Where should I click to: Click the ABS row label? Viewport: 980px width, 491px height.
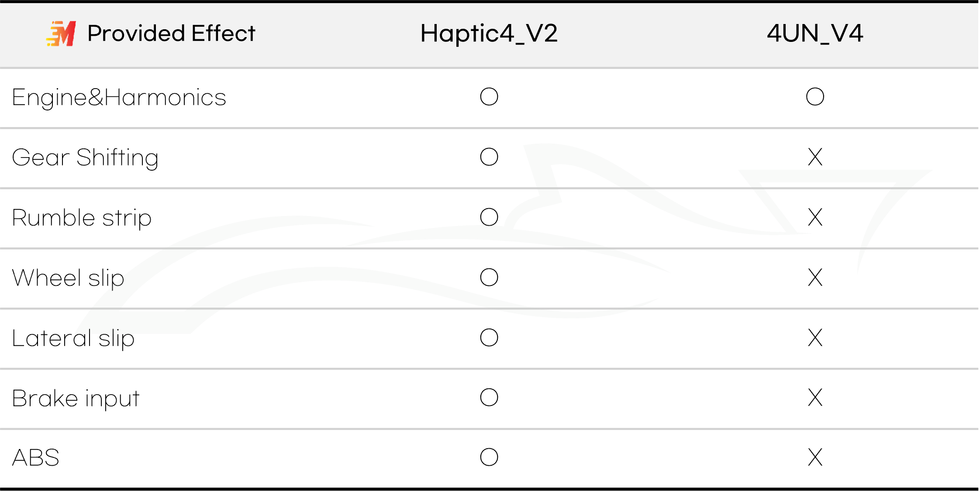coord(36,458)
